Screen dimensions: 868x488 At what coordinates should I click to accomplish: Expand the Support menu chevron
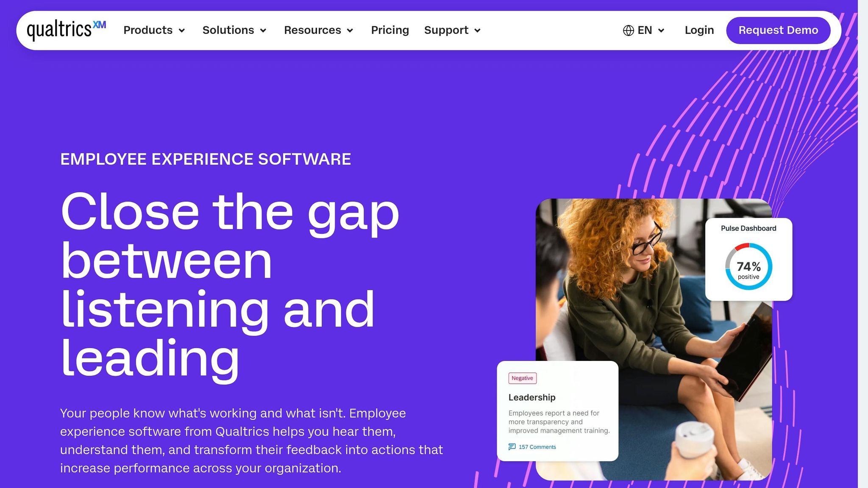pos(478,30)
